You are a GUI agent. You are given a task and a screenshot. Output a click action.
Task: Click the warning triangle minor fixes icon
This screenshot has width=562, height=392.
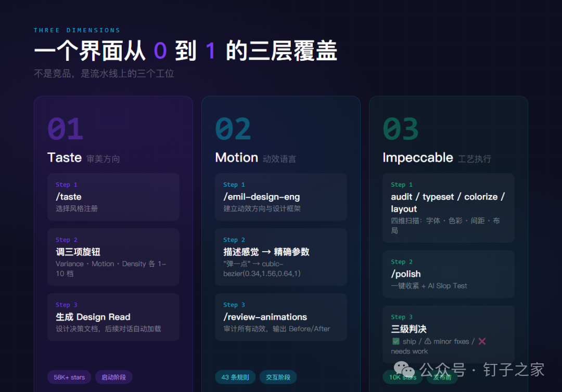click(428, 341)
